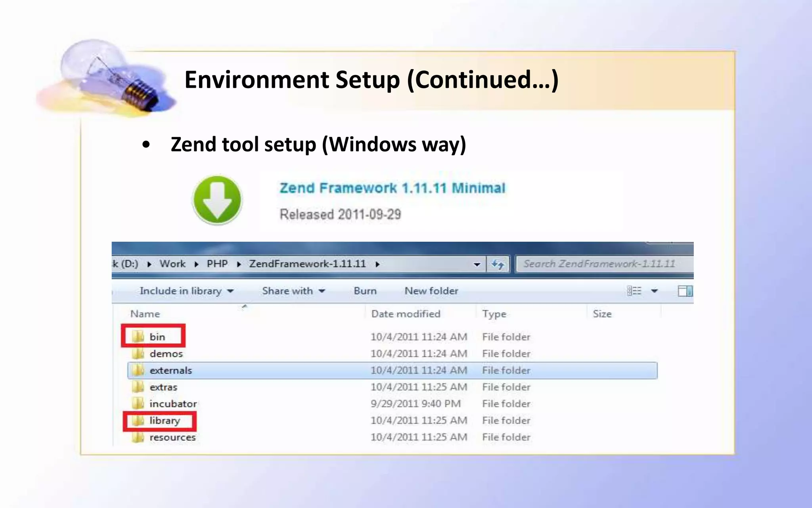Click the Released 2011-09-29 text
The image size is (812, 508).
pyautogui.click(x=340, y=214)
